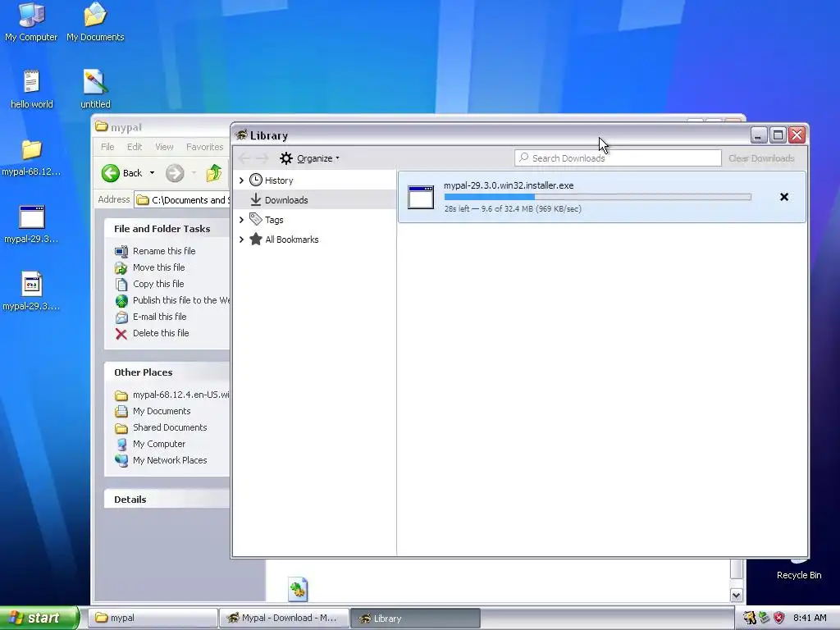Click the Details panel header
This screenshot has height=630, width=840.
coord(167,500)
